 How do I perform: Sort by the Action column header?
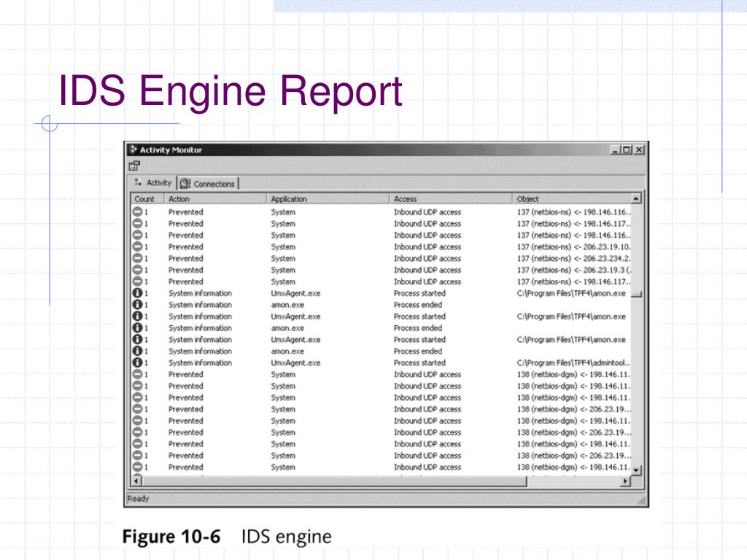click(x=215, y=199)
